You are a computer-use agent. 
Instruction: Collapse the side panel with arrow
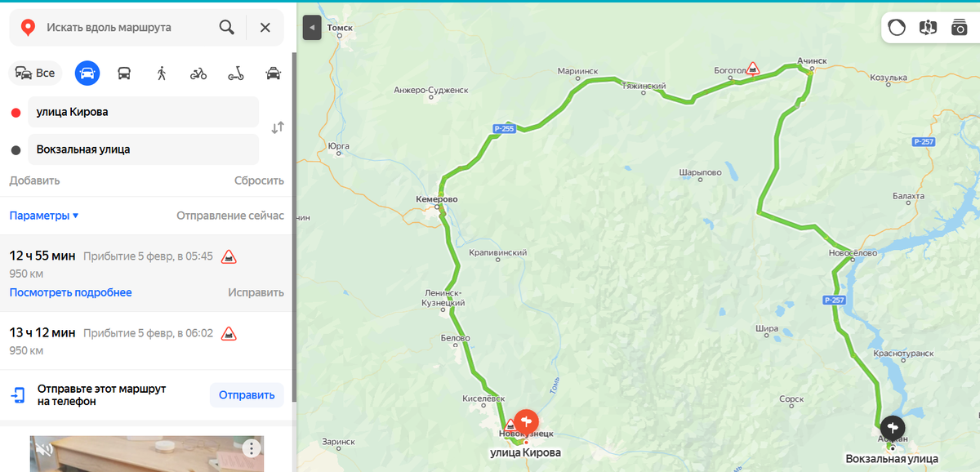pos(311,27)
